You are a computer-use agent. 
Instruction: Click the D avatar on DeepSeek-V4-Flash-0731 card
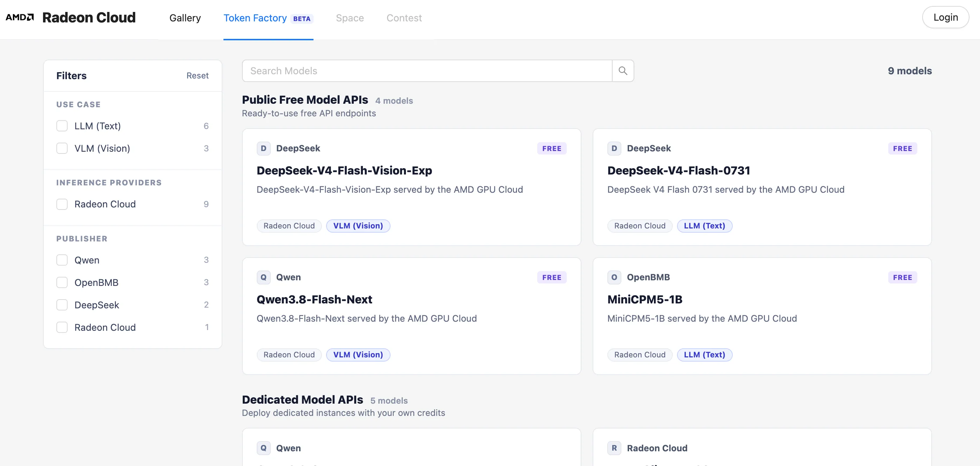click(614, 149)
